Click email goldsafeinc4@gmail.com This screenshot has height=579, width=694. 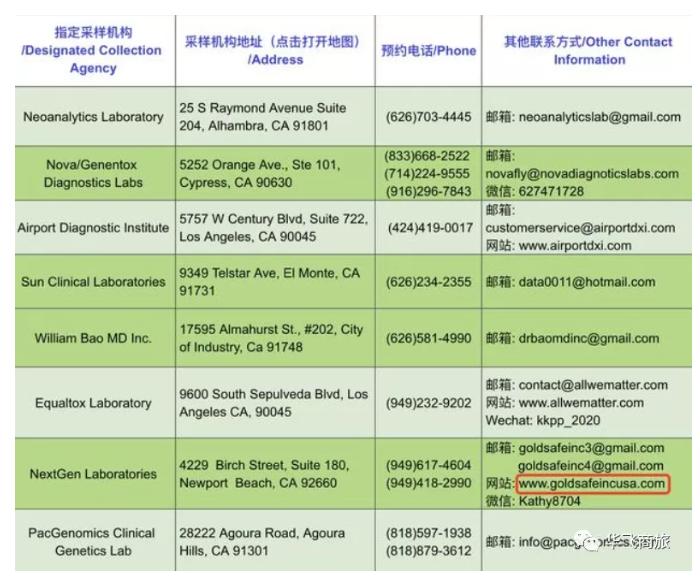591,466
